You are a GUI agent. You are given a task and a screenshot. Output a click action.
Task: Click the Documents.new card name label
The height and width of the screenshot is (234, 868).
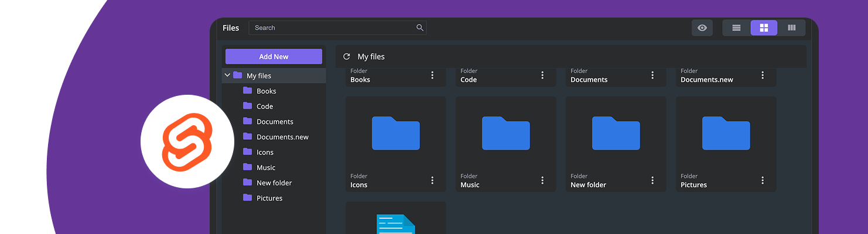pyautogui.click(x=707, y=80)
